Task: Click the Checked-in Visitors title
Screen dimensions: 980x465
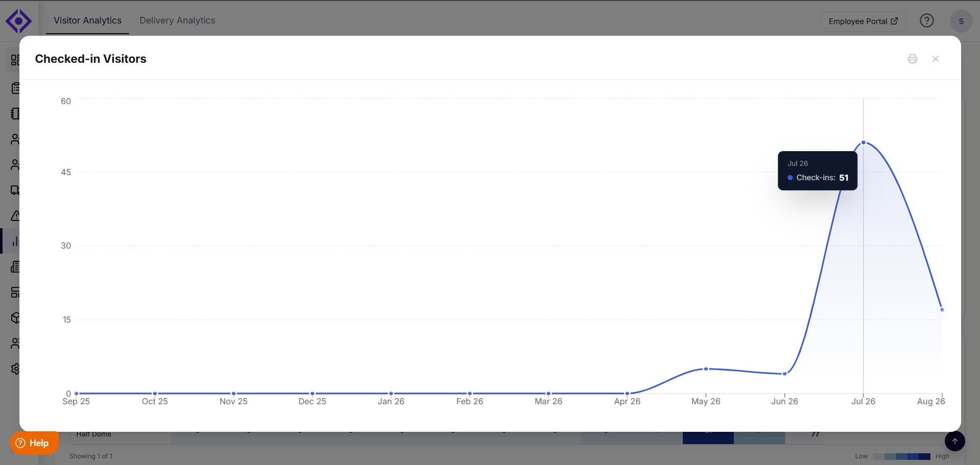Action: point(91,59)
